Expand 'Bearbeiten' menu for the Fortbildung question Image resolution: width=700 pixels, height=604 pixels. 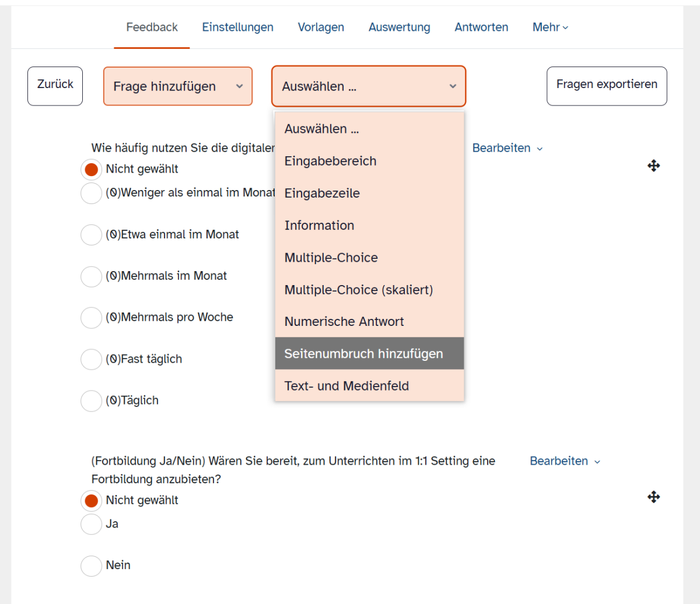coord(565,461)
